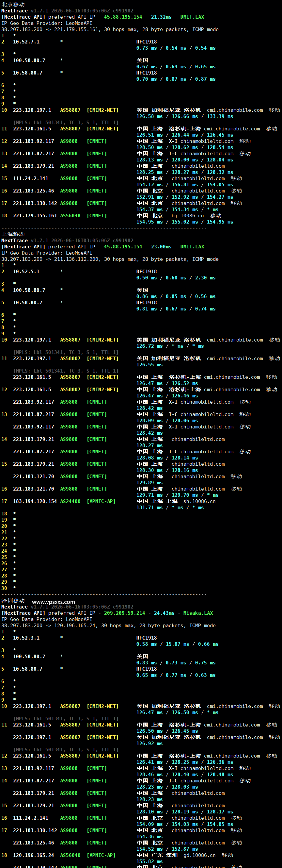
Task: Select latency value 126.92 ms
Action: point(149,744)
